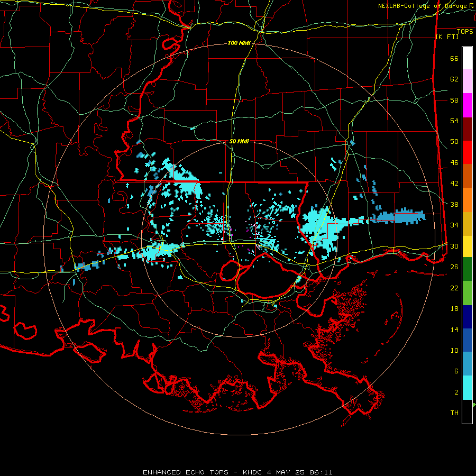The image size is (476, 476).
Task: Select the cyan legend swatch
Action: (467, 388)
